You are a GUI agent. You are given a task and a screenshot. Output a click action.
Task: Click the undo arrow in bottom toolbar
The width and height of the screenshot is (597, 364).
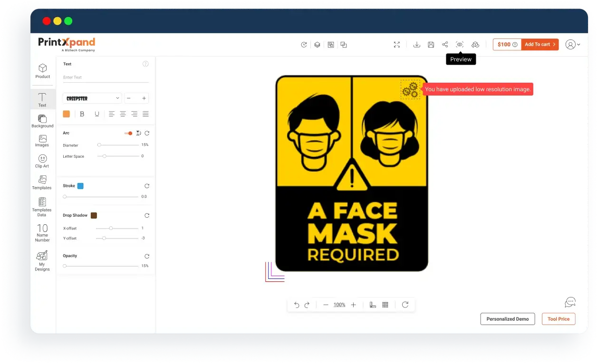pos(297,305)
